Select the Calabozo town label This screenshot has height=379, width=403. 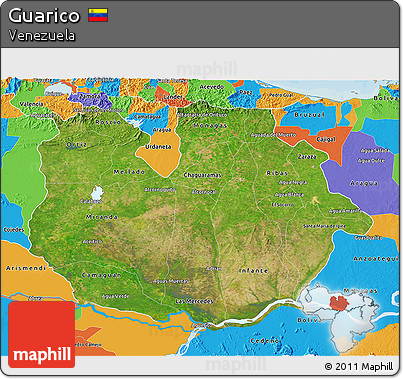point(91,201)
